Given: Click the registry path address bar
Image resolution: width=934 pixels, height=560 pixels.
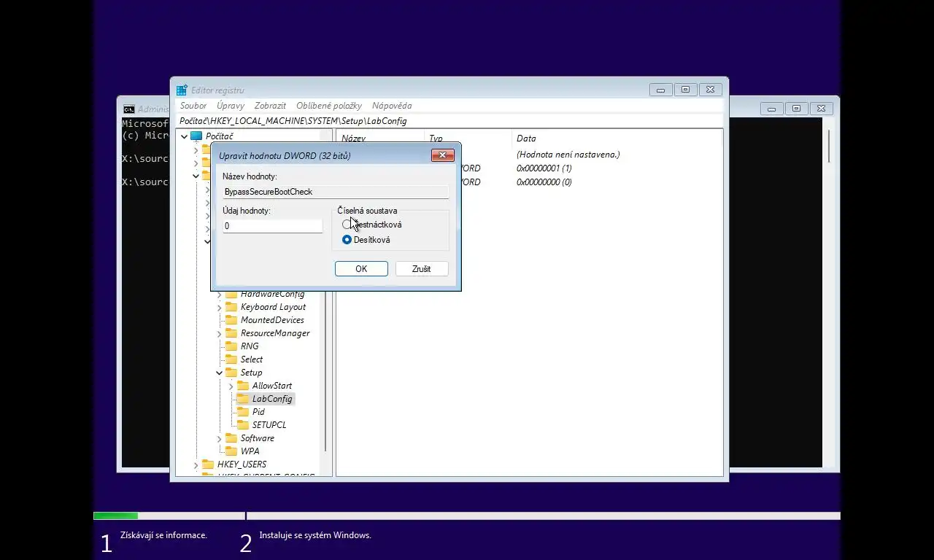Looking at the screenshot, I should point(449,121).
